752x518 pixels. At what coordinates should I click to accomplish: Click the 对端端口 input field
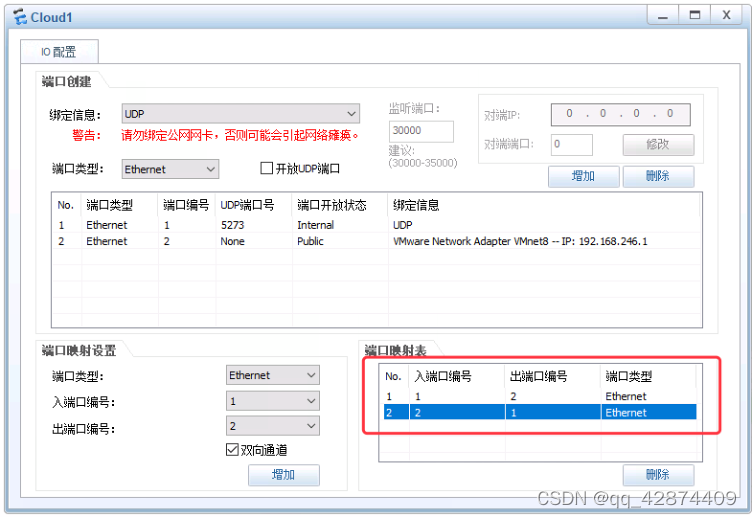pos(572,144)
